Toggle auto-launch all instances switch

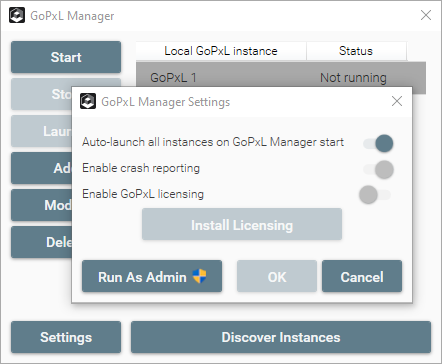click(378, 143)
